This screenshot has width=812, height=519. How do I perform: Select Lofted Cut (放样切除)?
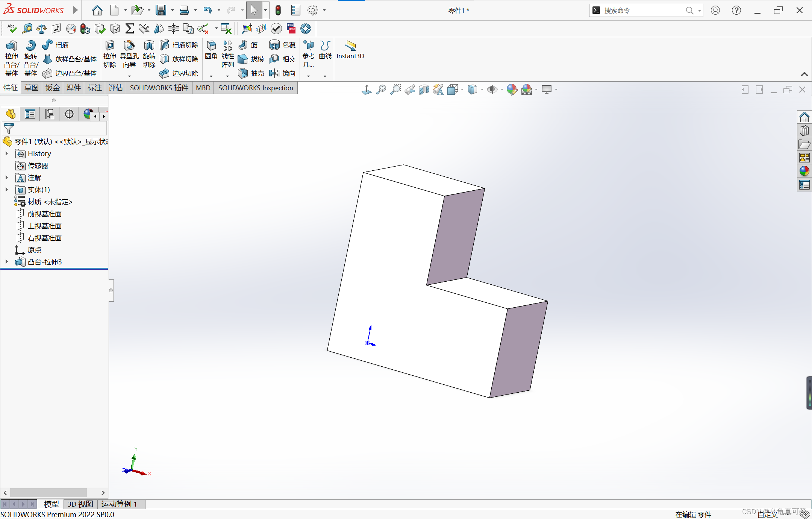(179, 59)
